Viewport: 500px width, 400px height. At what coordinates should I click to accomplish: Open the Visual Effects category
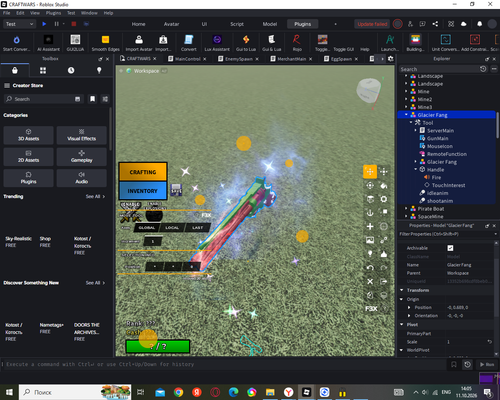click(82, 135)
